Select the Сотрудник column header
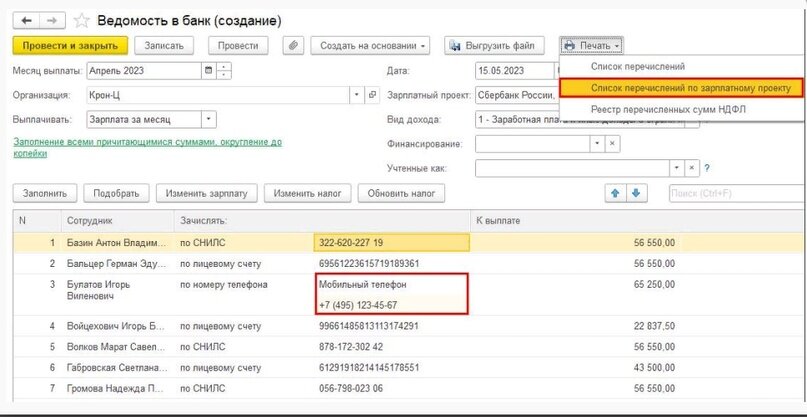 tap(117, 220)
